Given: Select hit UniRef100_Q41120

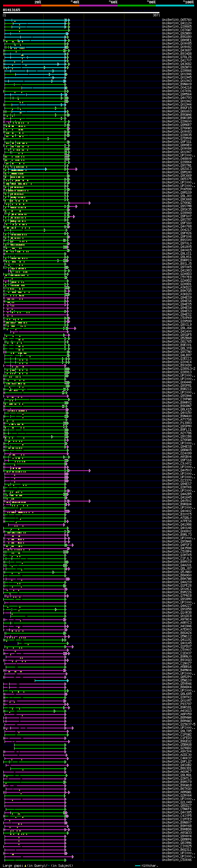Looking at the screenshot, I should tap(177, 23).
